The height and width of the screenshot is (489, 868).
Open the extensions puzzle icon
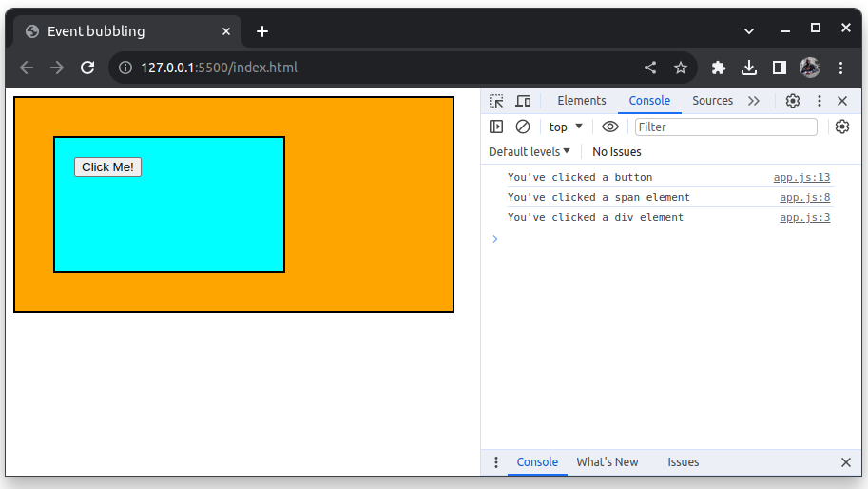coord(719,68)
